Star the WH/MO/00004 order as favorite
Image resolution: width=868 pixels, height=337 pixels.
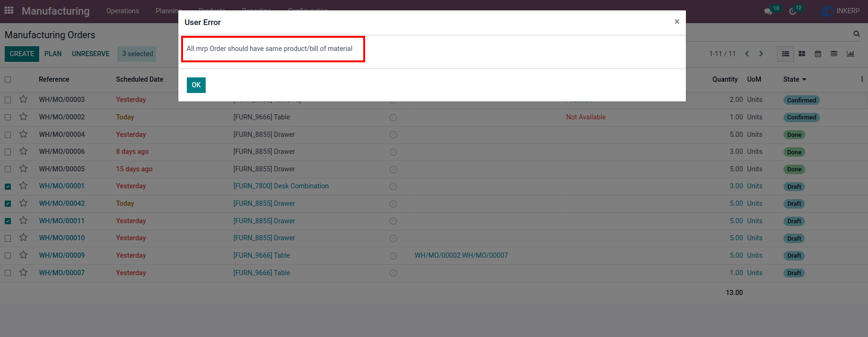coord(23,134)
